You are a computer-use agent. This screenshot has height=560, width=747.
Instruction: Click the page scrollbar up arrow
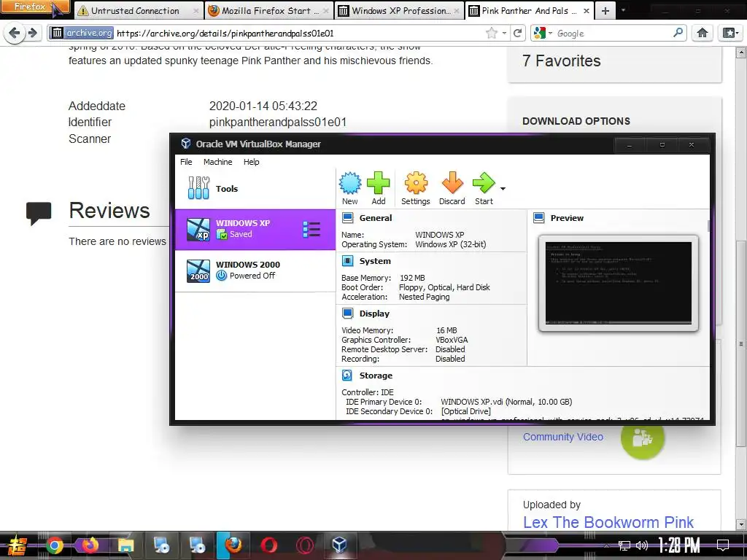click(741, 51)
